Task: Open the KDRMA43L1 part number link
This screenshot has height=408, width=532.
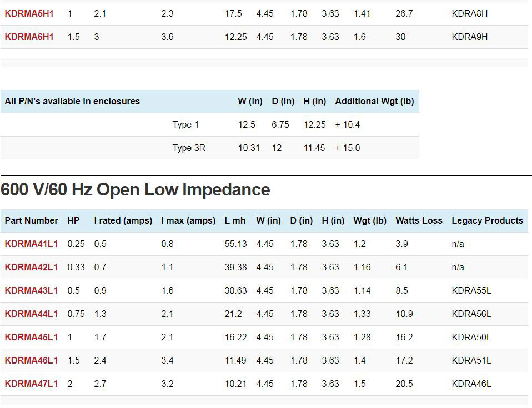Action: pyautogui.click(x=31, y=291)
